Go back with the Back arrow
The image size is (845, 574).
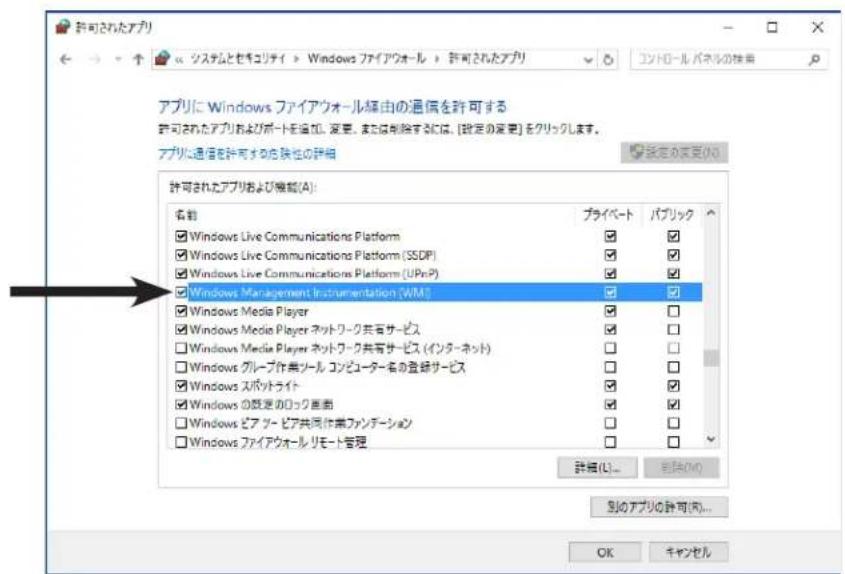point(65,59)
